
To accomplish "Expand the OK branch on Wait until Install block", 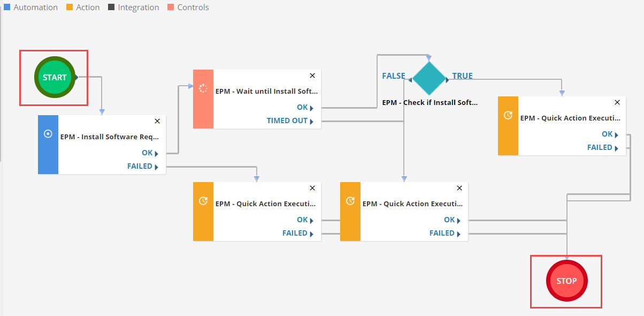I will [304, 107].
